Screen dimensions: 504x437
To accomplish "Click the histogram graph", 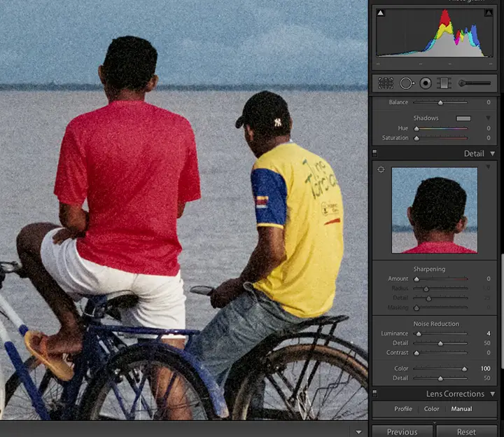I will [x=435, y=33].
